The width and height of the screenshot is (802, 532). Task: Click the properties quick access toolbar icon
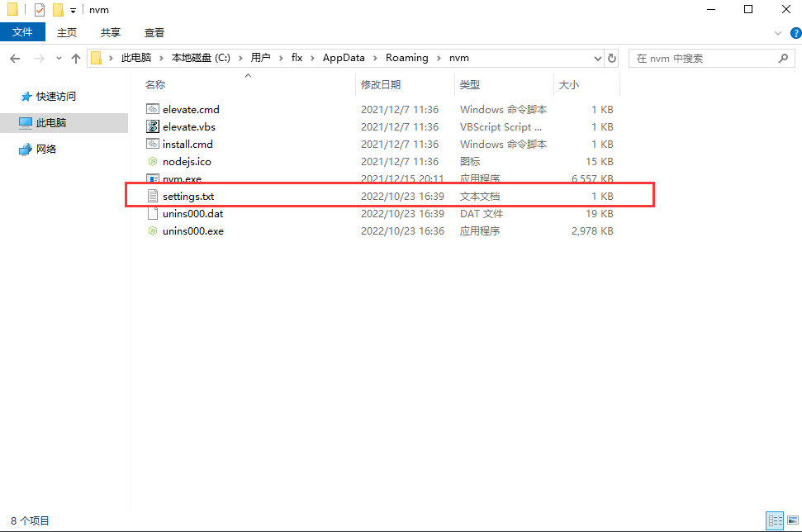[40, 10]
